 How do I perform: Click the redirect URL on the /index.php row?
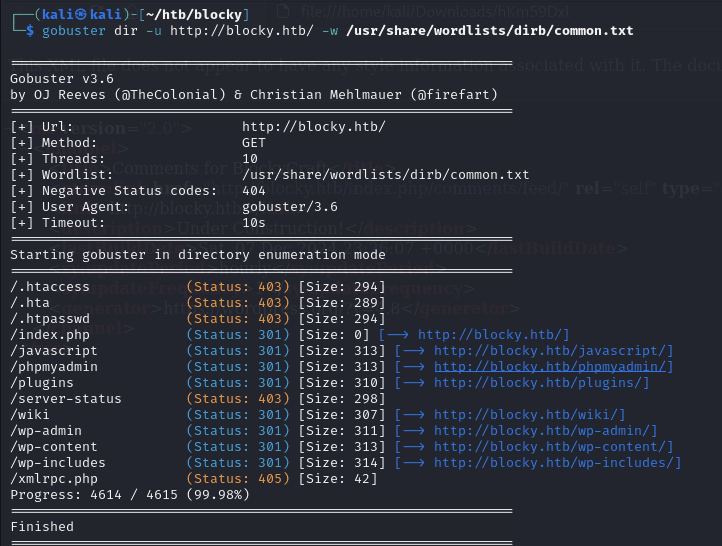coord(493,335)
